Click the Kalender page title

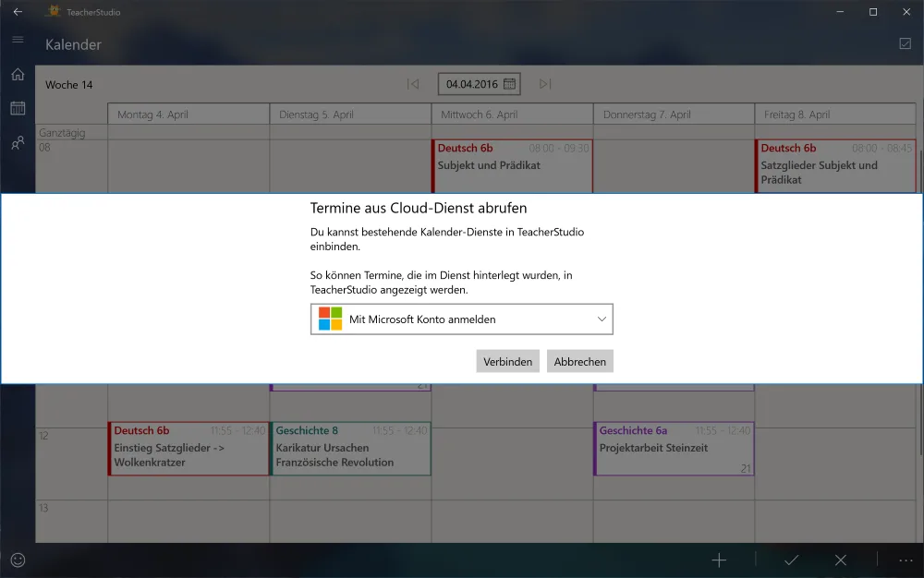click(73, 44)
